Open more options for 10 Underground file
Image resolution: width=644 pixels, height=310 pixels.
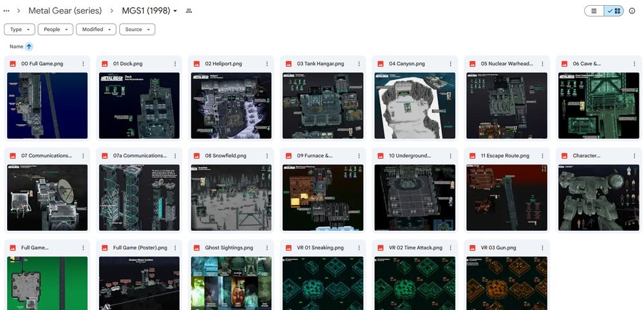(451, 156)
